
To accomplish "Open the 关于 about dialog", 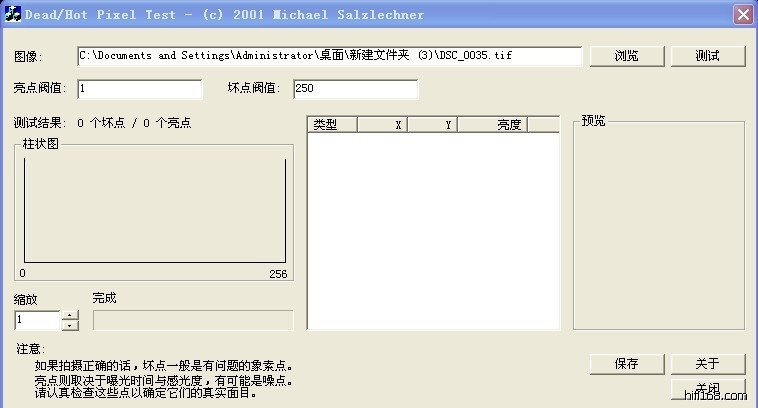I will (x=707, y=364).
